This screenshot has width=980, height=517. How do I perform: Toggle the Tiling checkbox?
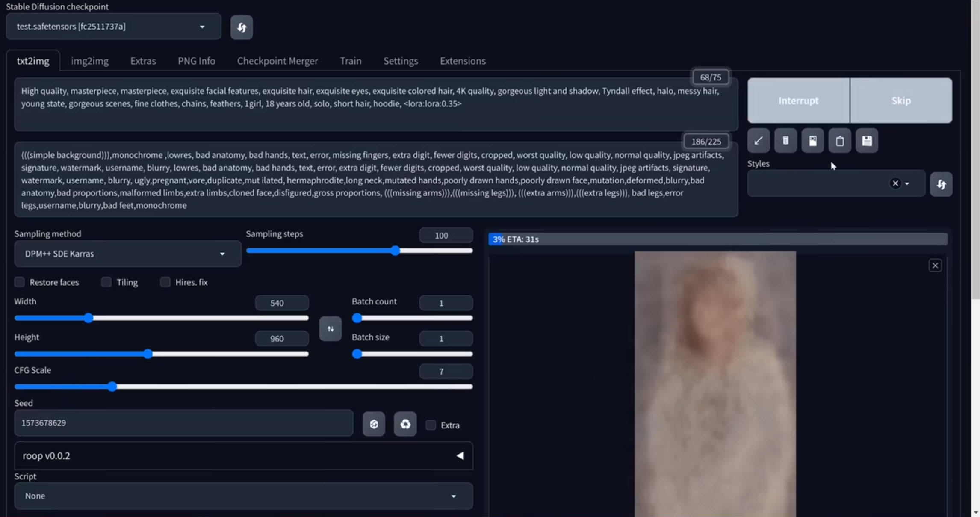[x=106, y=282]
